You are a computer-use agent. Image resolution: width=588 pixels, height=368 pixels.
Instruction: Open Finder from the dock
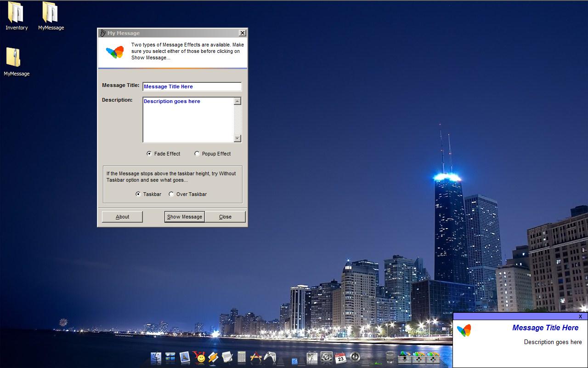[x=156, y=357]
